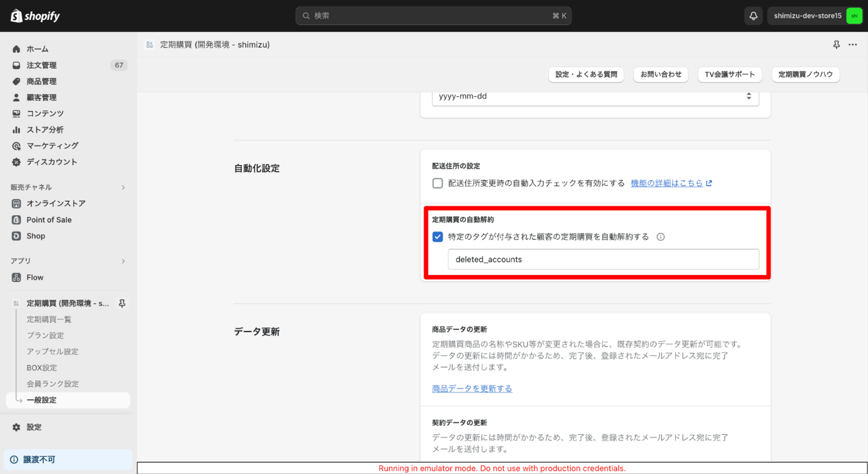The height and width of the screenshot is (474, 868).
Task: Click the Flow app icon in the sidebar
Action: tap(16, 277)
